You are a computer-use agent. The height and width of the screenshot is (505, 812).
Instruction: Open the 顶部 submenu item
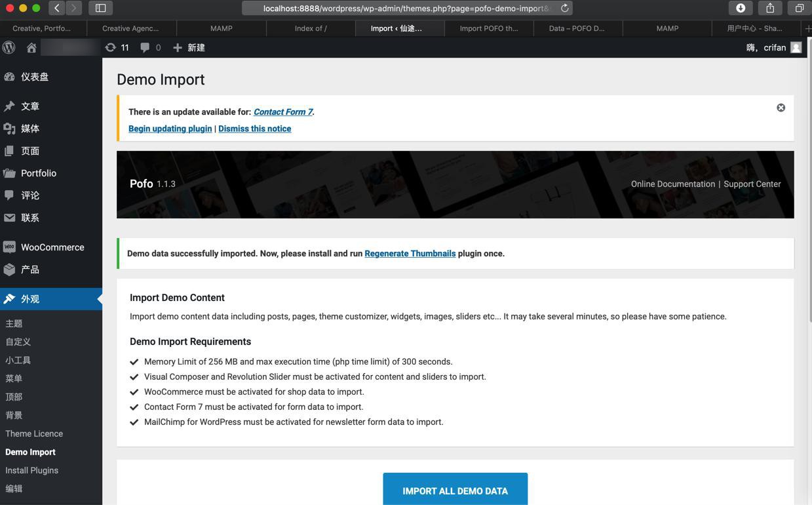tap(14, 397)
